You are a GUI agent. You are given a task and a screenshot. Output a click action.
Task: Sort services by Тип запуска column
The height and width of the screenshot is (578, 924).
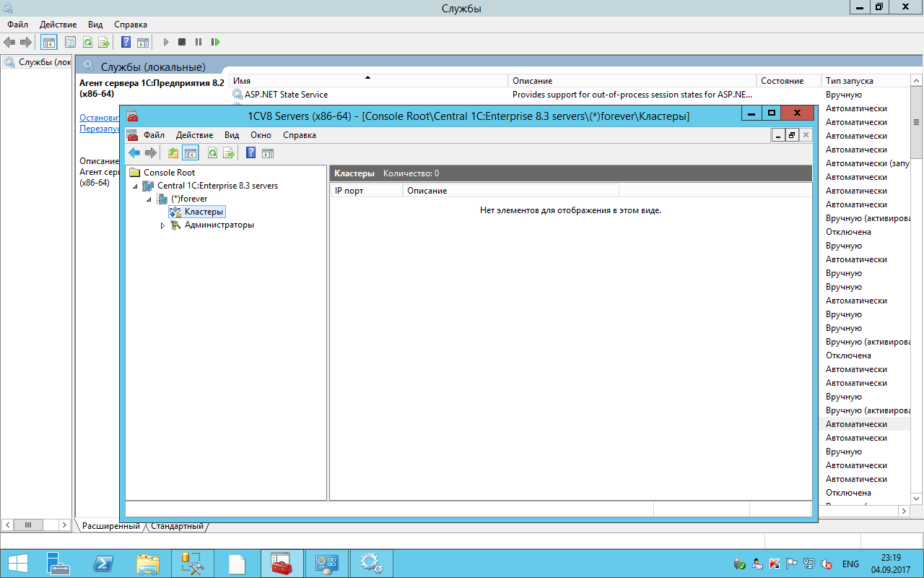[x=865, y=81]
